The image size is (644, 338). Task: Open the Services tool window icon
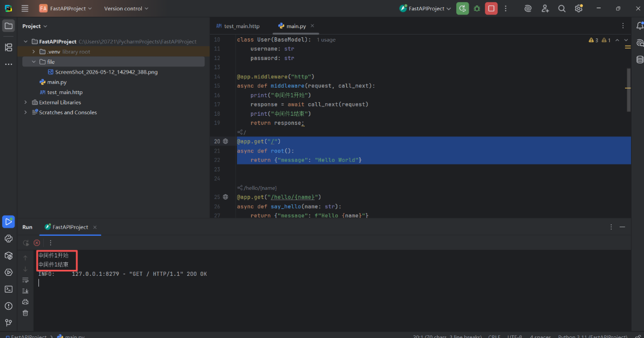[x=8, y=273]
